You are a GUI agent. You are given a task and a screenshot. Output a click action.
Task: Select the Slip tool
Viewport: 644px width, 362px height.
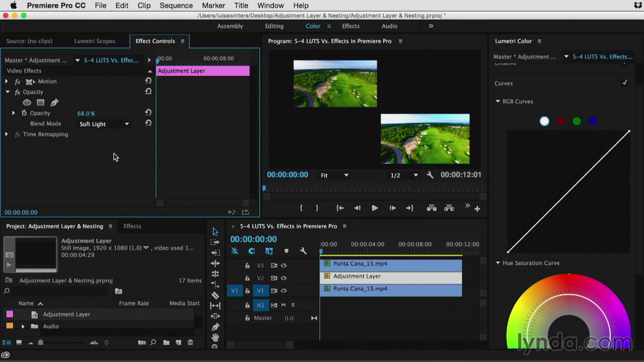click(x=215, y=306)
